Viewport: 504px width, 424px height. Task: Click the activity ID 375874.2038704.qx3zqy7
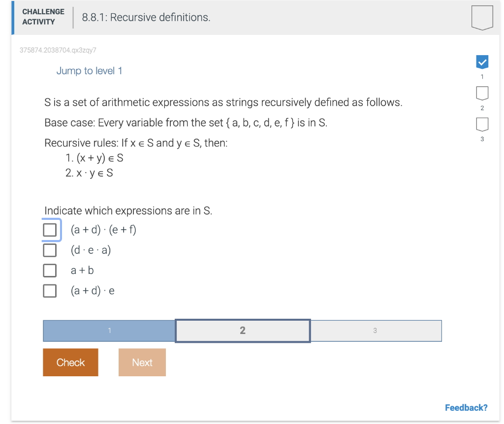[58, 50]
